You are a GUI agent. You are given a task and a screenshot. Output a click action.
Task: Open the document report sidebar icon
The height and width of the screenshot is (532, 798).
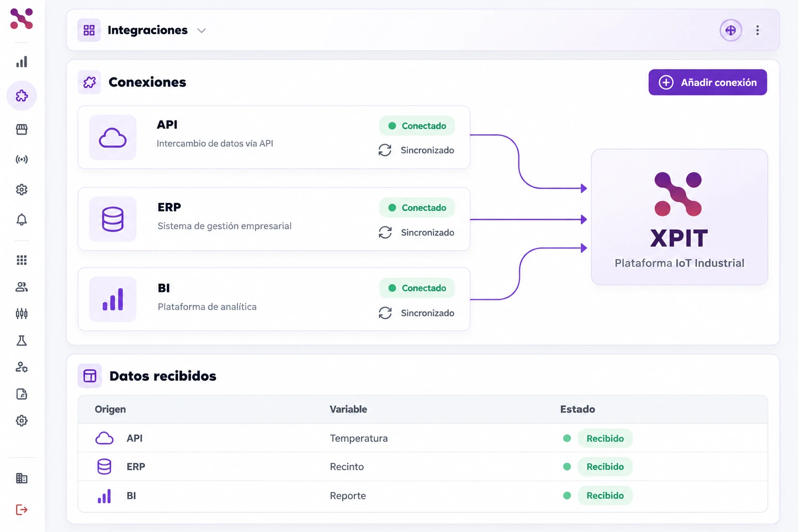coord(21,394)
